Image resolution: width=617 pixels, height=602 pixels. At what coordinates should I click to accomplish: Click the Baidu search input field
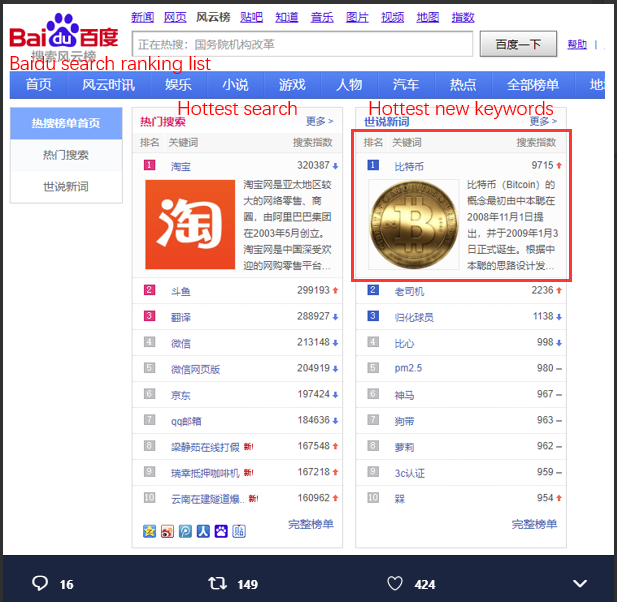tap(302, 44)
